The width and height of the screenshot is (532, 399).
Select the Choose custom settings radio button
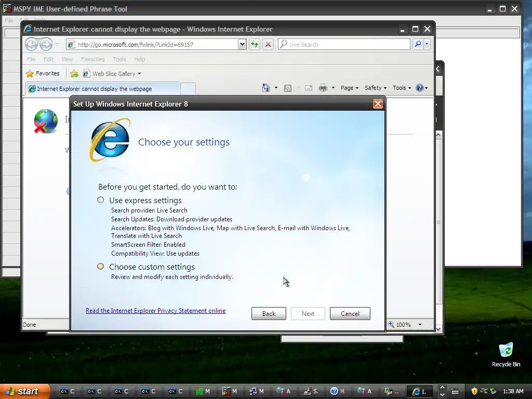100,267
